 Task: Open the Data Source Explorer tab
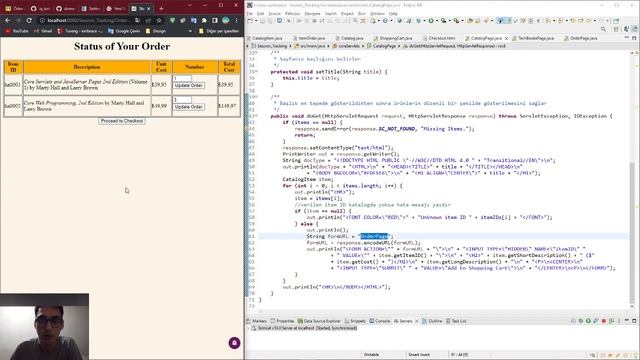(319, 321)
